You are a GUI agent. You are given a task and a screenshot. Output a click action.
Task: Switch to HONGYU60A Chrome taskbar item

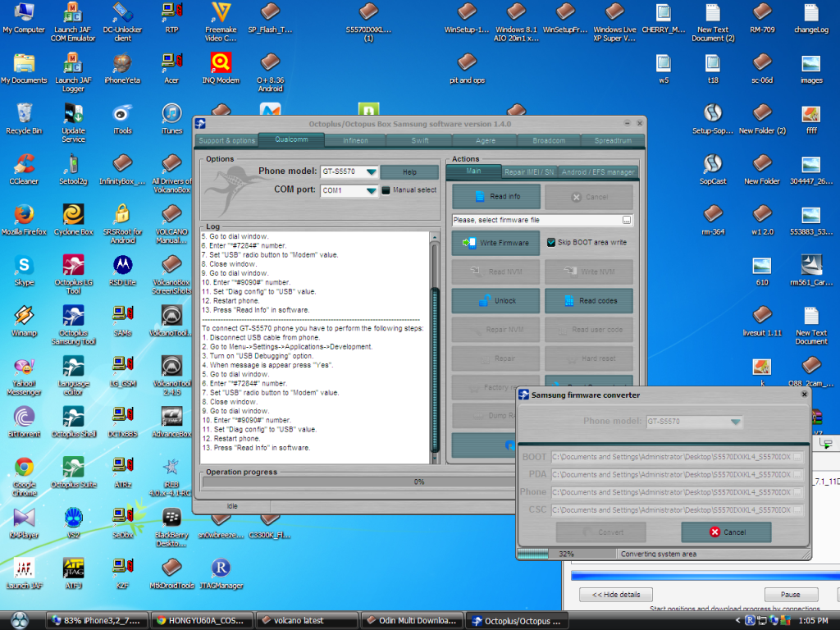click(x=202, y=620)
